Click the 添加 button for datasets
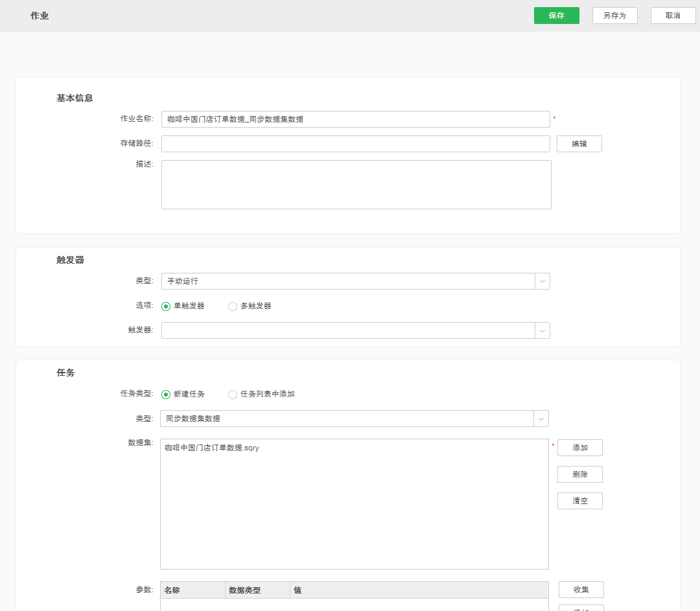Image resolution: width=700 pixels, height=611 pixels. click(x=579, y=448)
